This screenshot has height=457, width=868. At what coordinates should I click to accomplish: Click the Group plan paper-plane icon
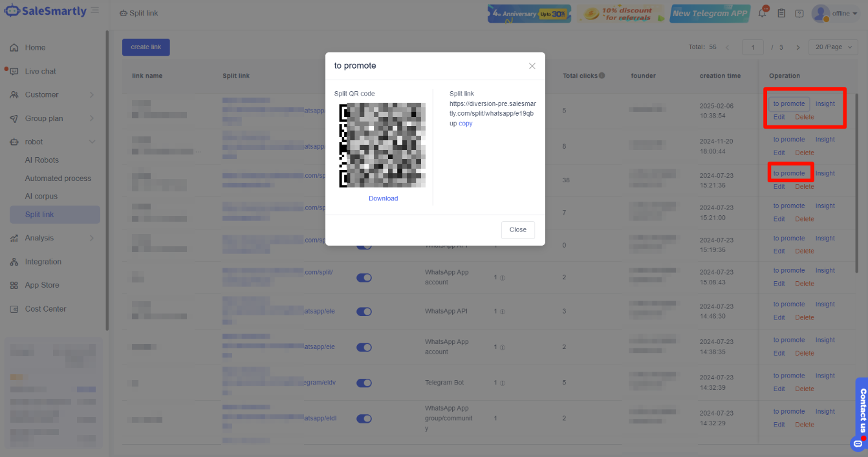[x=14, y=118]
